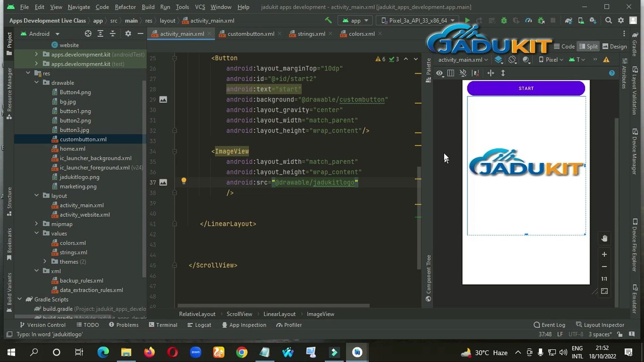The width and height of the screenshot is (644, 362).
Task: Zoom out the design preview
Action: pos(604,266)
